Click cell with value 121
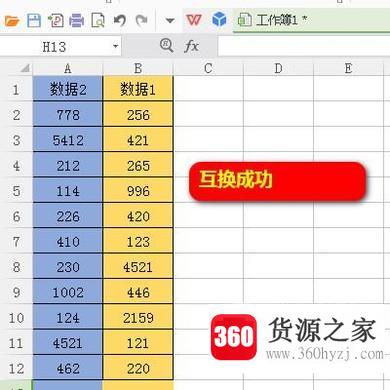The height and width of the screenshot is (390, 390). [138, 343]
